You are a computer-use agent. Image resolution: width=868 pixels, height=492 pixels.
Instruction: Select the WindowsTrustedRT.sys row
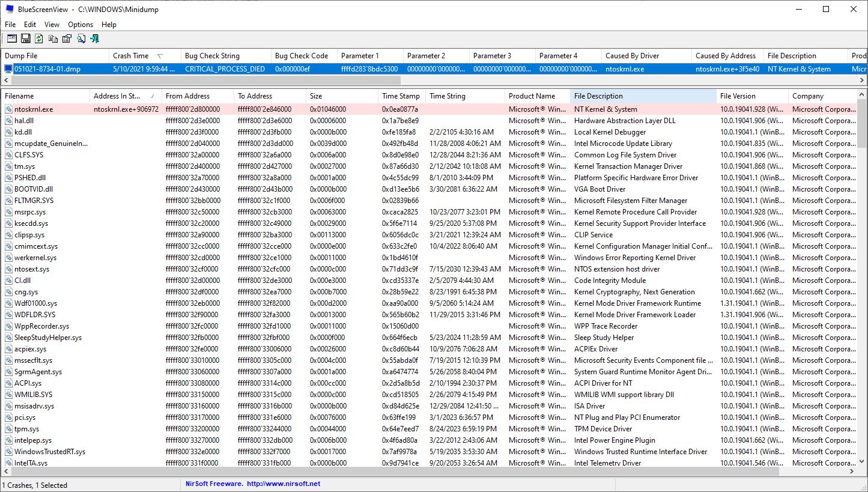pos(429,452)
